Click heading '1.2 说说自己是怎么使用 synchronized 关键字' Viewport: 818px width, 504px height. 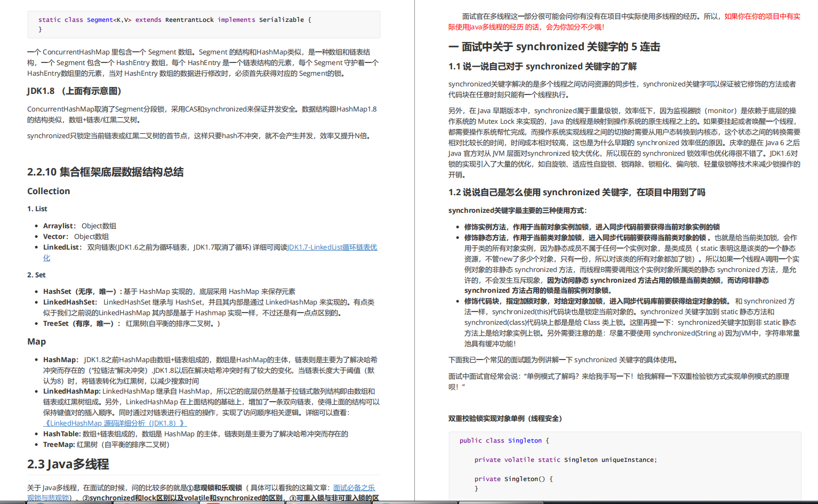tap(576, 193)
